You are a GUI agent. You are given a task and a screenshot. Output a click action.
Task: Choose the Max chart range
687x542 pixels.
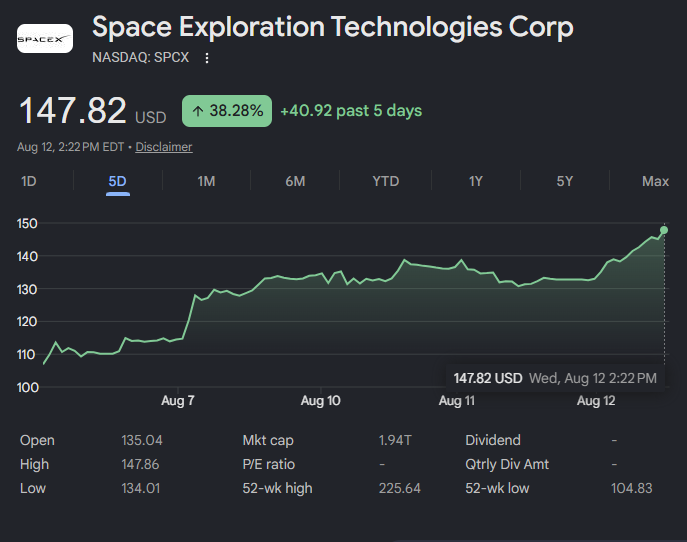click(x=655, y=181)
